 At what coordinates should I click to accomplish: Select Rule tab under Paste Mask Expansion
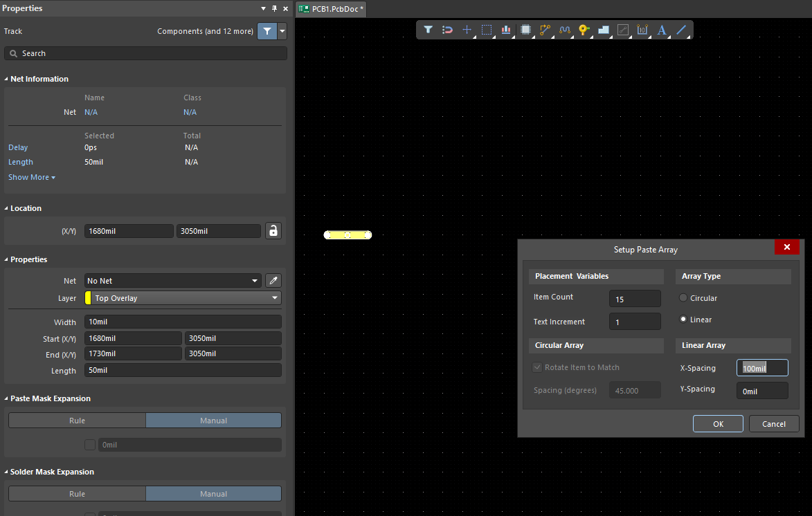point(77,421)
